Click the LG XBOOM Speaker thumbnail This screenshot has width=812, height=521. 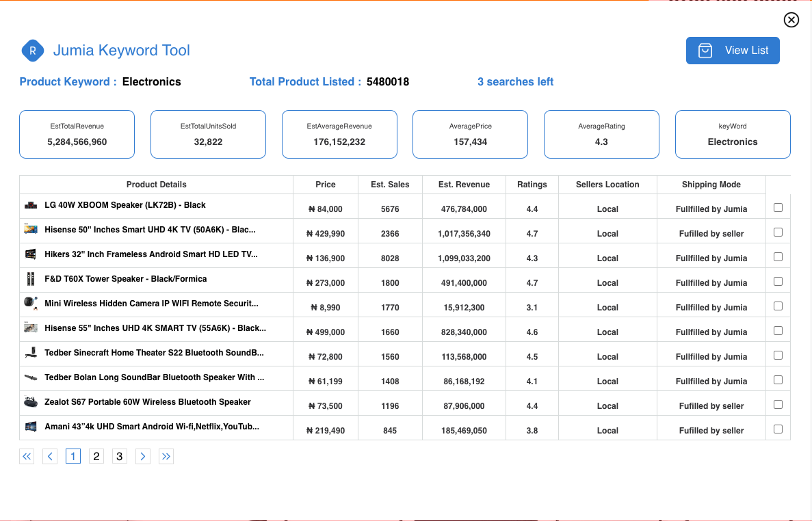[x=31, y=205]
